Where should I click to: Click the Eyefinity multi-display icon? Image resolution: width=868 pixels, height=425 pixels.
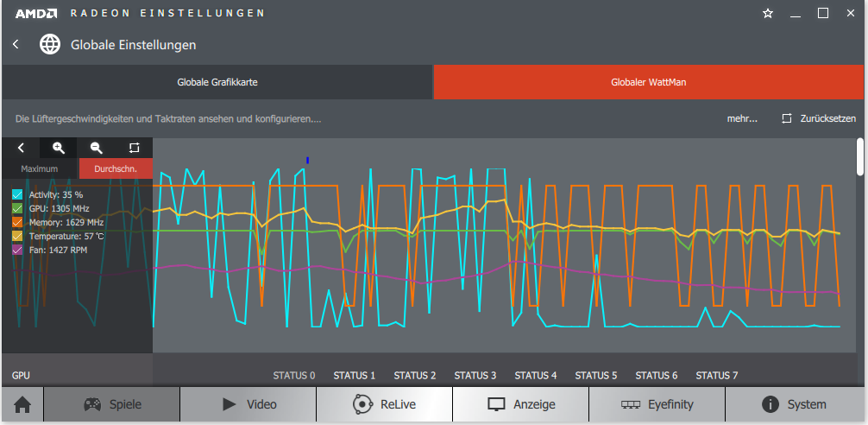pos(631,404)
